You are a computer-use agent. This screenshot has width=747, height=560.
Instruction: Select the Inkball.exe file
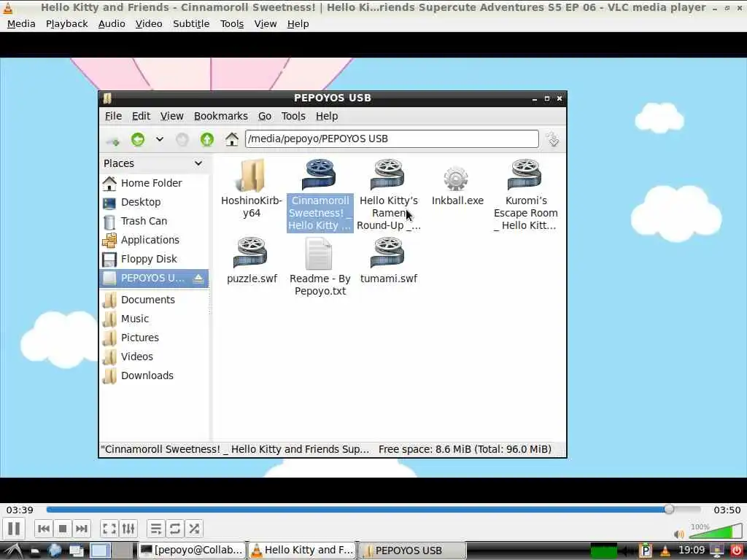click(x=457, y=184)
